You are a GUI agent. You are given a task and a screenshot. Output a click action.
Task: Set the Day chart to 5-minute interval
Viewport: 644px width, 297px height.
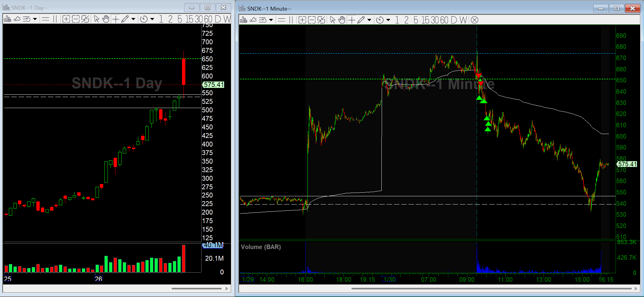(180, 19)
